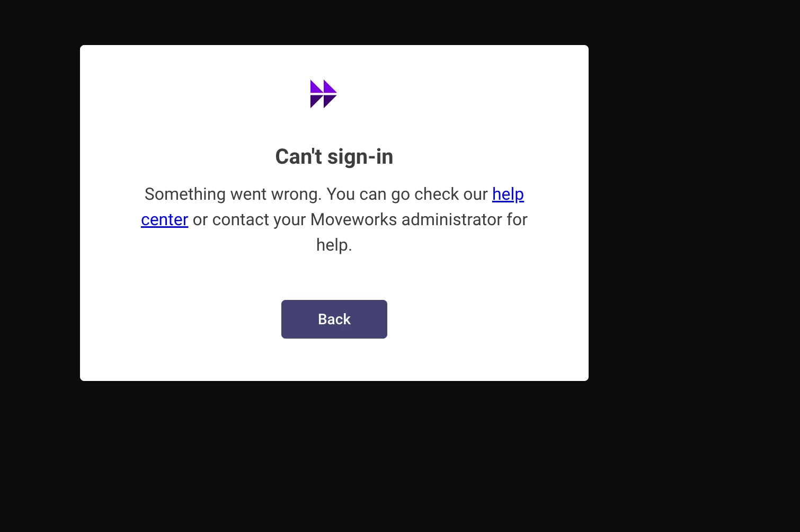Screen dimensions: 800x532
Task: Click the 'You can go check our' text
Action: [407, 194]
